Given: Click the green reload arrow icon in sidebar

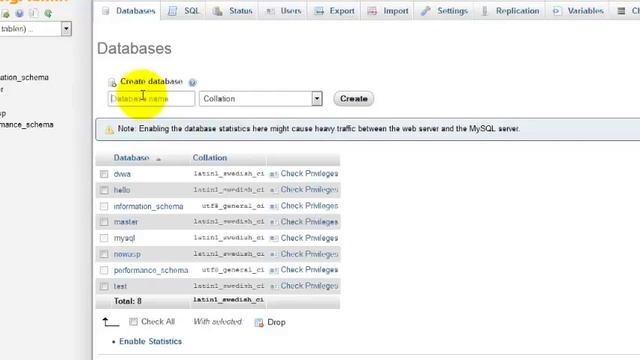Looking at the screenshot, I should tap(48, 13).
